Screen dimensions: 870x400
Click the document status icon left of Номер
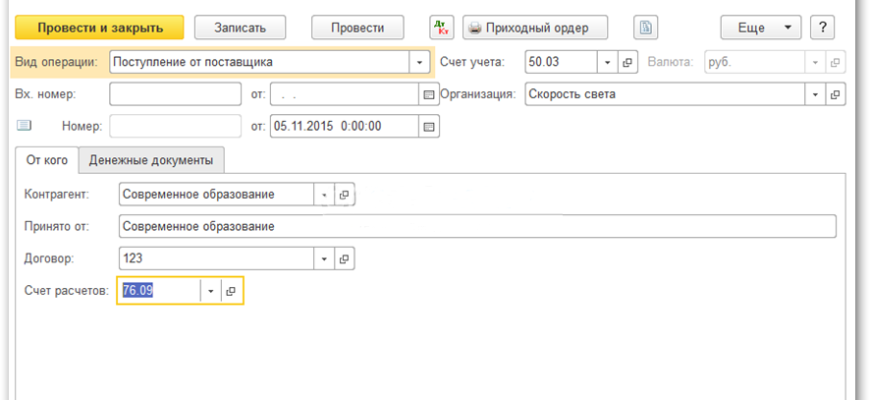[25, 126]
